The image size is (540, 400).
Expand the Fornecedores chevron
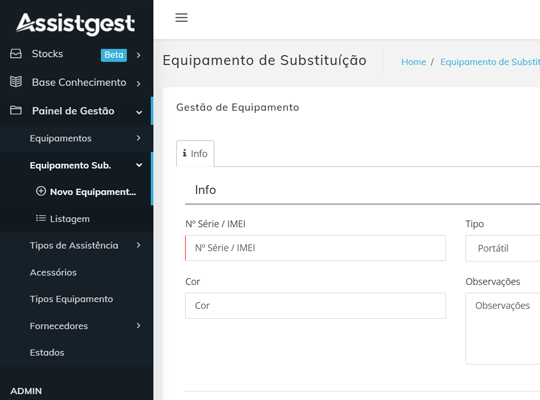[138, 326]
